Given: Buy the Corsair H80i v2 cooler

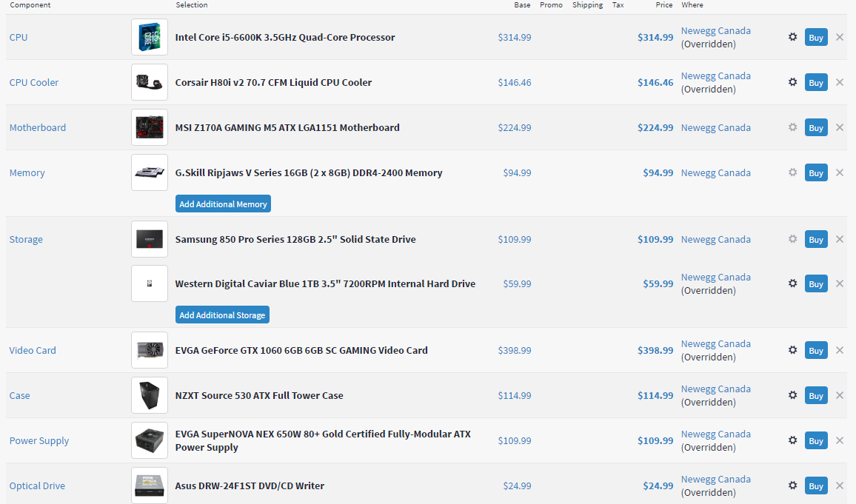Looking at the screenshot, I should [816, 82].
